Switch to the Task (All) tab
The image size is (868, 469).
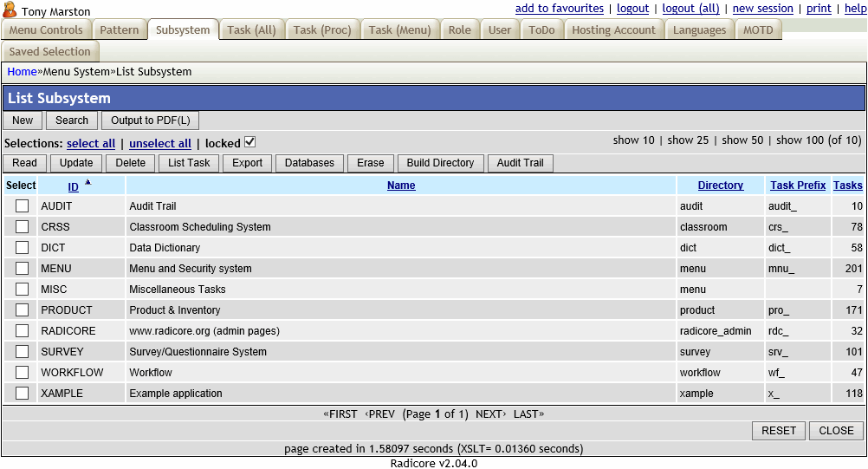(251, 29)
